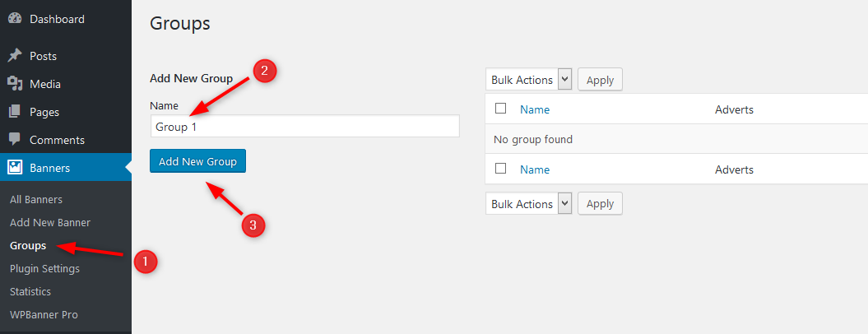The height and width of the screenshot is (334, 868).
Task: Sort by Name column header link
Action: [x=535, y=109]
